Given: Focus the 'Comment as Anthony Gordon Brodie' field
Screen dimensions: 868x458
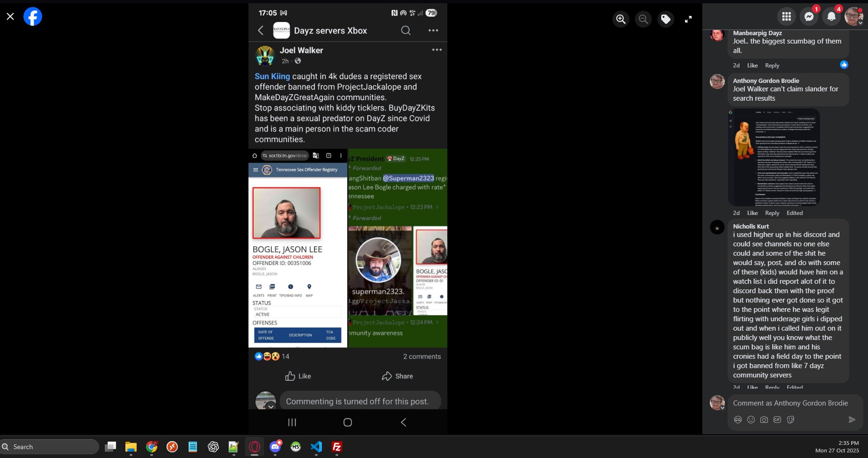Looking at the screenshot, I should click(790, 403).
